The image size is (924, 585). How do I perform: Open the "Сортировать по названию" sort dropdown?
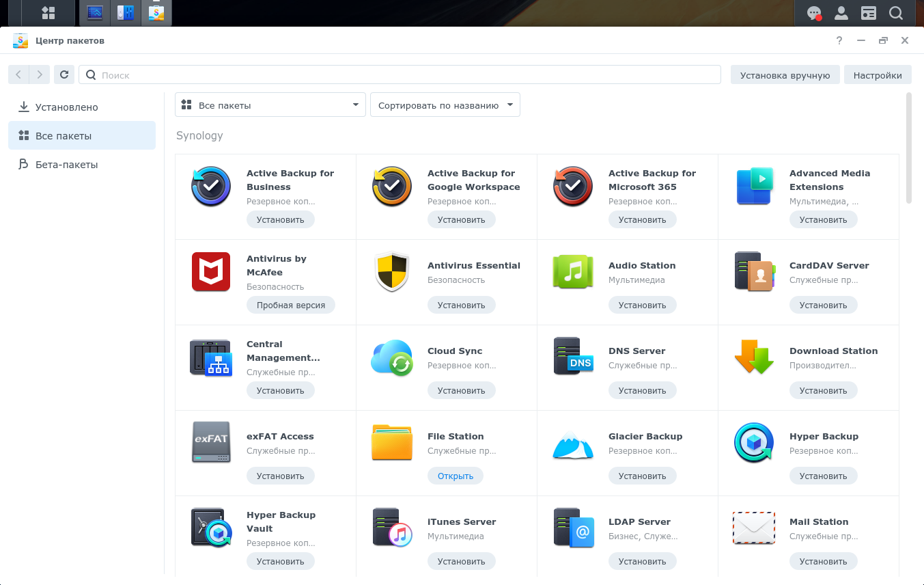pos(445,105)
